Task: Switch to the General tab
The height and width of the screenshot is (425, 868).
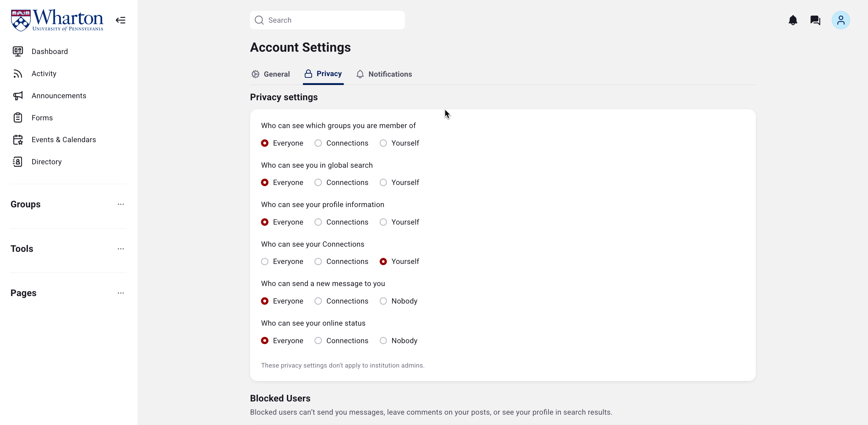Action: coord(270,74)
